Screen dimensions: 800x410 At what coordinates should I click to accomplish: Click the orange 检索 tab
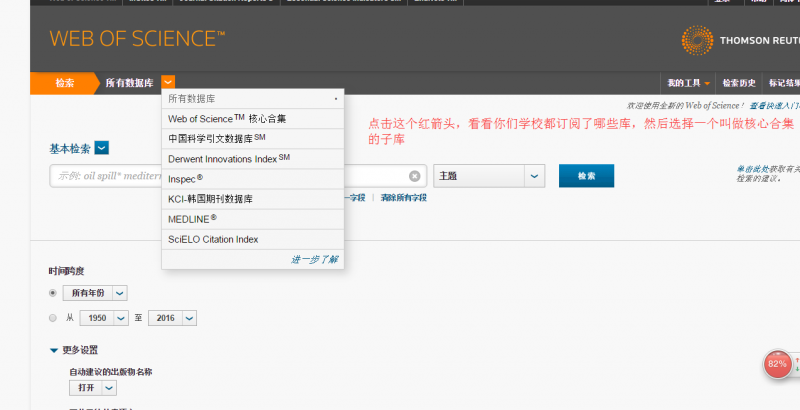tap(65, 83)
